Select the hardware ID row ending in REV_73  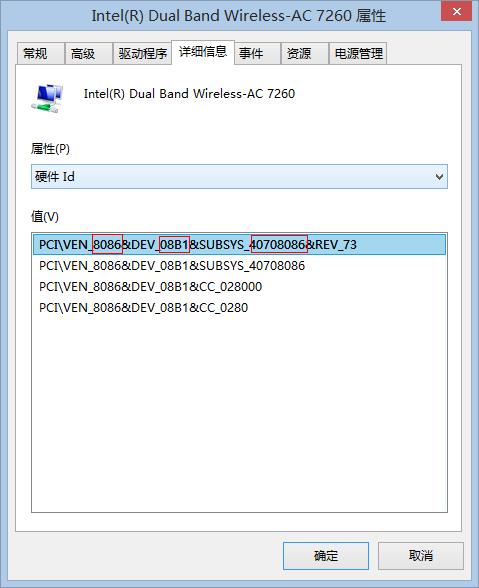tap(239, 244)
